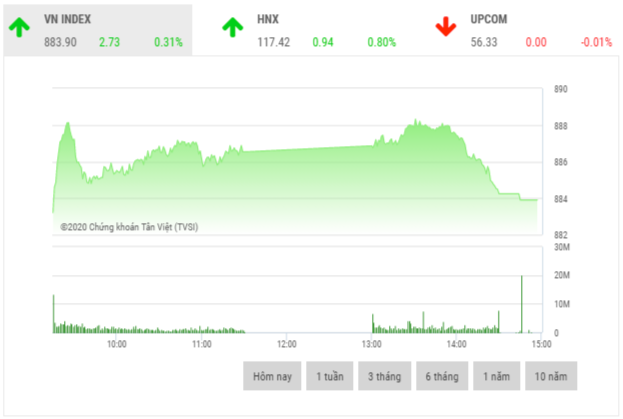Set chart range to 3 tháng
Viewport: 623px width, 419px height.
click(385, 376)
